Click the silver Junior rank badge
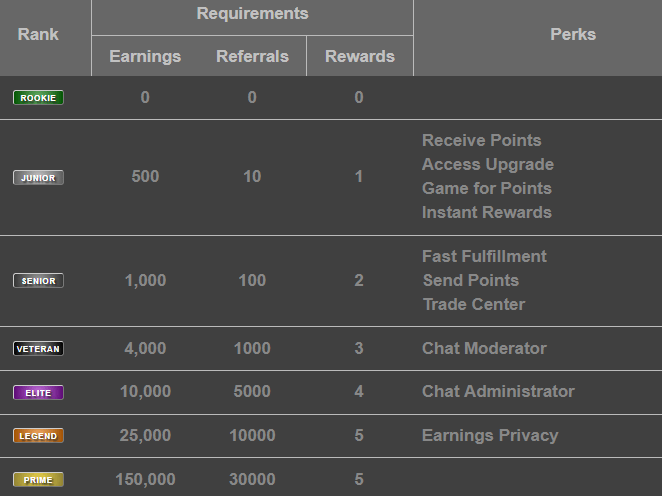662x496 pixels. coord(38,178)
